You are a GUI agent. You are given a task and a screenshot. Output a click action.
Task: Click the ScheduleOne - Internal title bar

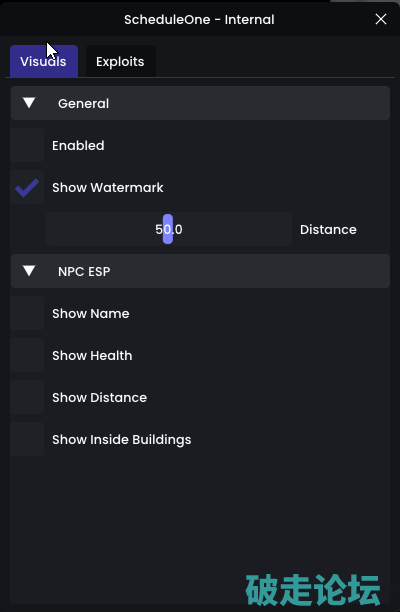point(199,19)
